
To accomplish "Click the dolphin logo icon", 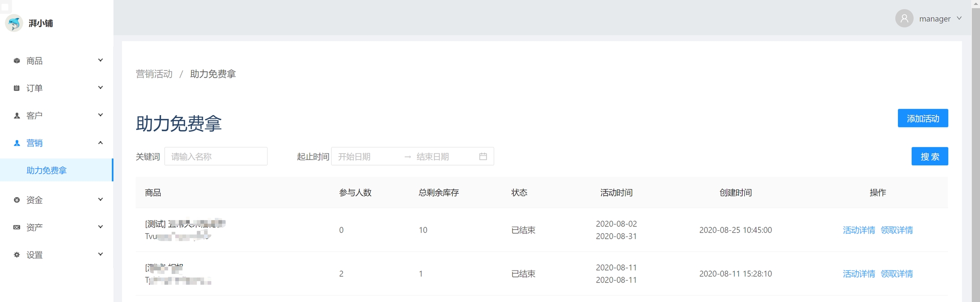I will (14, 23).
